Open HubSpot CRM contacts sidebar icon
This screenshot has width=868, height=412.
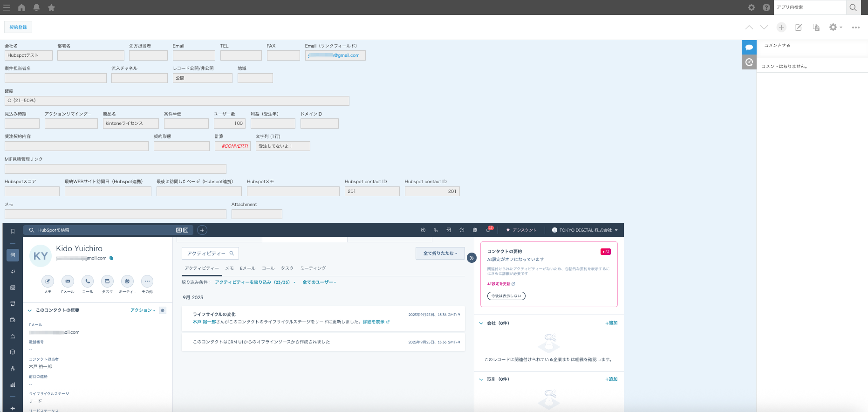click(13, 255)
